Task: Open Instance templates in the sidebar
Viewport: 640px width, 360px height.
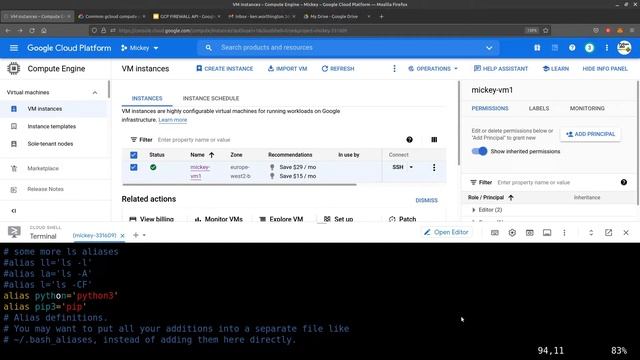Action: (53, 127)
